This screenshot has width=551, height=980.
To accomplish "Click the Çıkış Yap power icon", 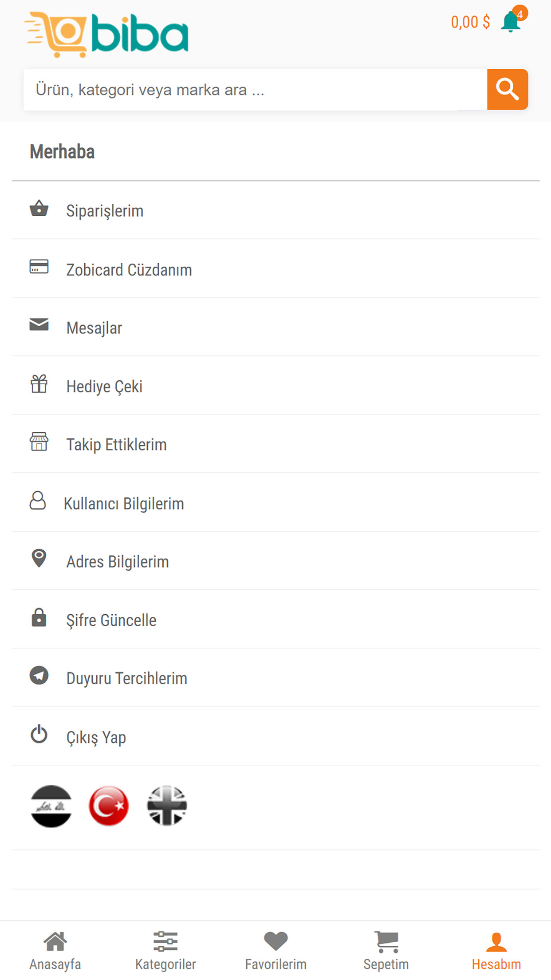I will pyautogui.click(x=39, y=735).
